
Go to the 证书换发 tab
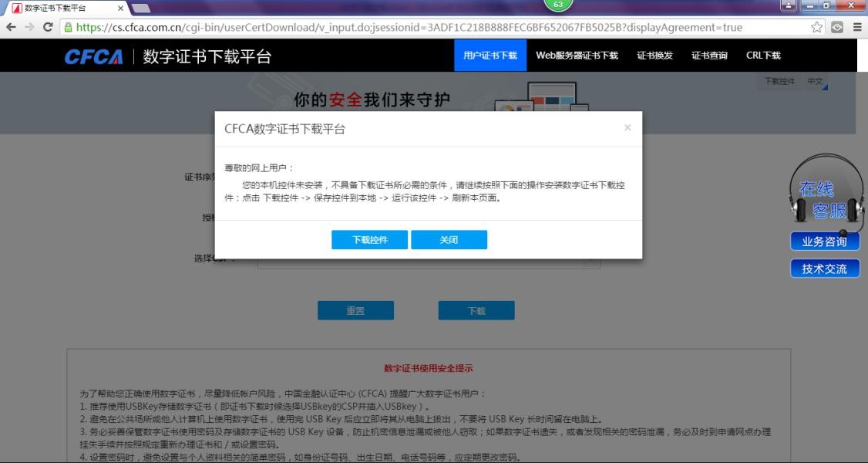[655, 56]
